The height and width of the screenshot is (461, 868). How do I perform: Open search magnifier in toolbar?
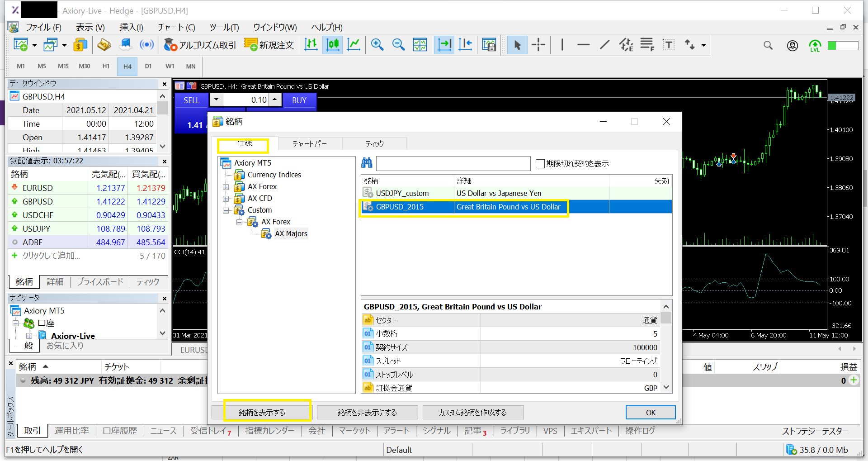(x=768, y=45)
